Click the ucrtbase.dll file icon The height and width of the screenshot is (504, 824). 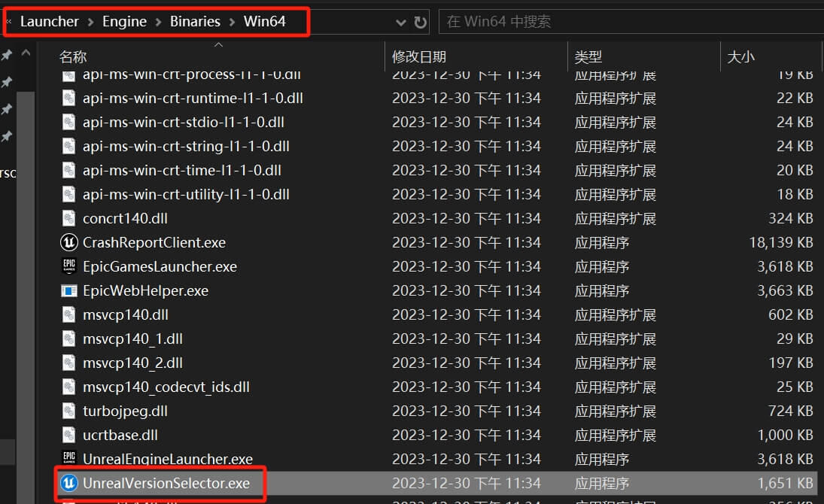68,435
